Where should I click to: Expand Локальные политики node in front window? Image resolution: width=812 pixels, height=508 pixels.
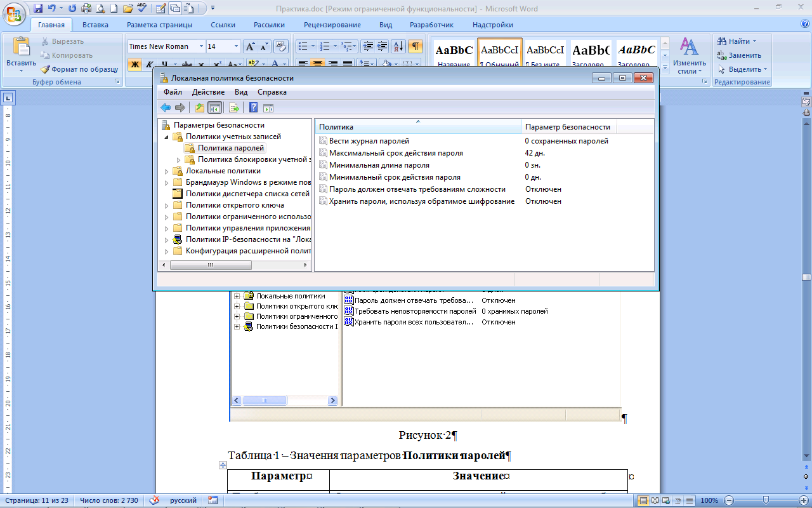tap(167, 171)
